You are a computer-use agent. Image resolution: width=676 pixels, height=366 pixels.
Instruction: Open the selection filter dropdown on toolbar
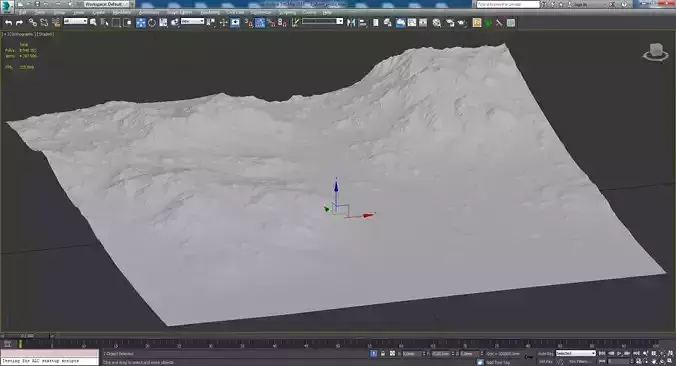coord(75,21)
